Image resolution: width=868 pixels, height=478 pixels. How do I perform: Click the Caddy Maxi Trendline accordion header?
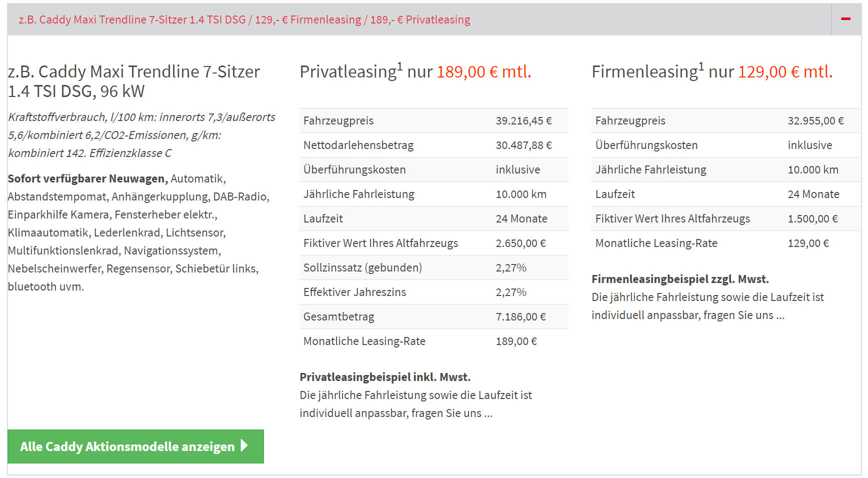244,19
